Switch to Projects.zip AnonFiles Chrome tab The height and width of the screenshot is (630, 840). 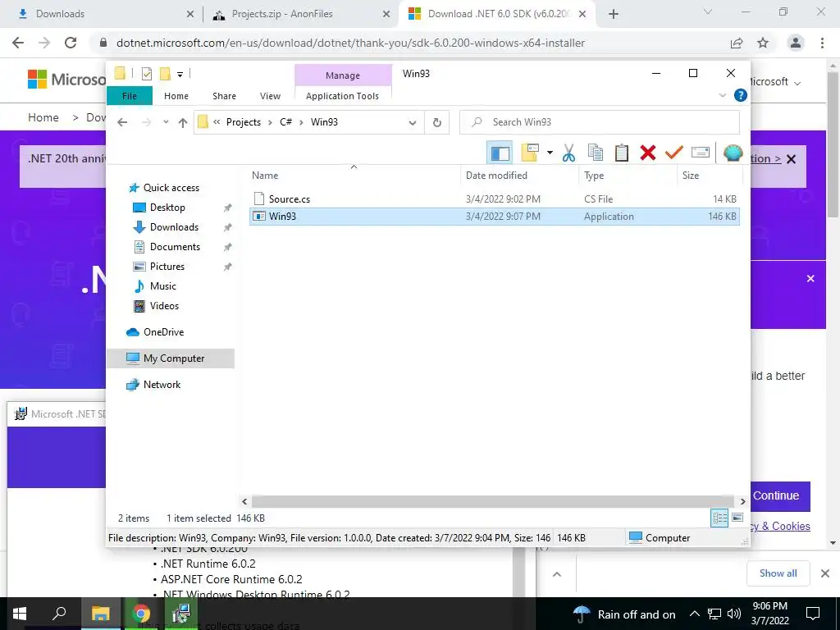coord(300,14)
